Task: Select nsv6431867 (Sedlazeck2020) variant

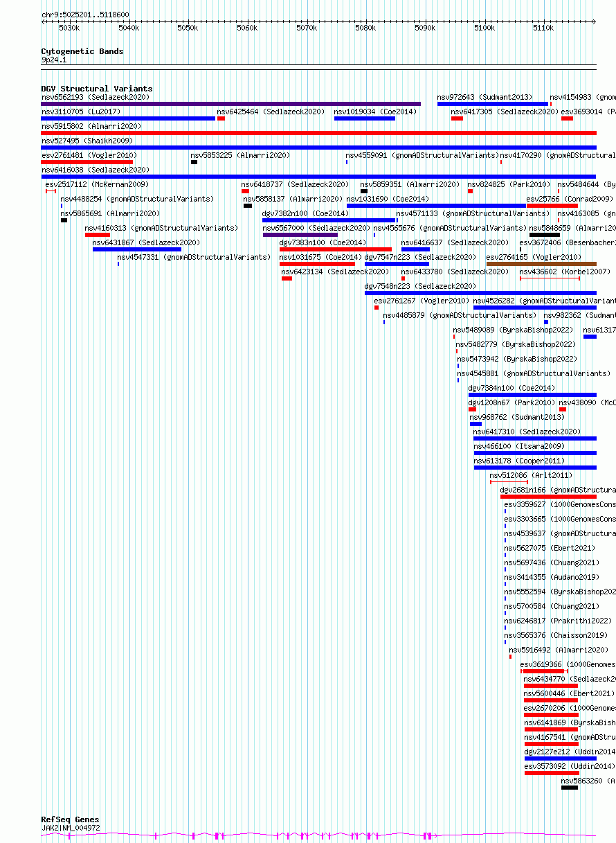Action: (x=146, y=242)
